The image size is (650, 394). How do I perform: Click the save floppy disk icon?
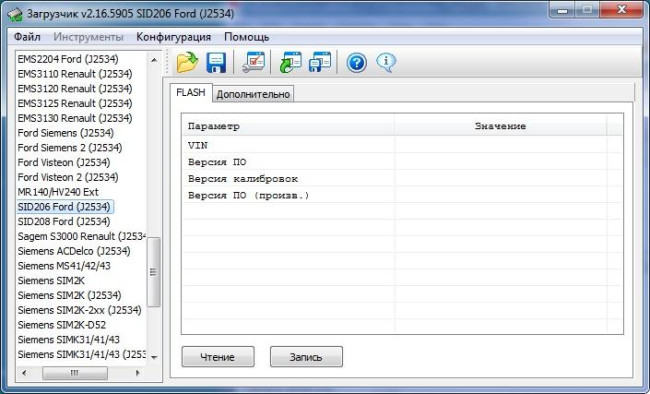(x=216, y=63)
